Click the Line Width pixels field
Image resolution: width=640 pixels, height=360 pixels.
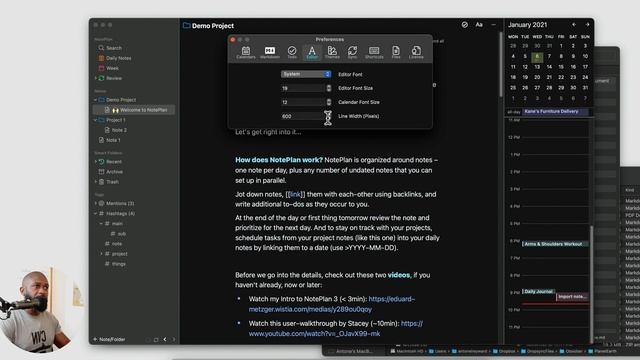pyautogui.click(x=303, y=116)
